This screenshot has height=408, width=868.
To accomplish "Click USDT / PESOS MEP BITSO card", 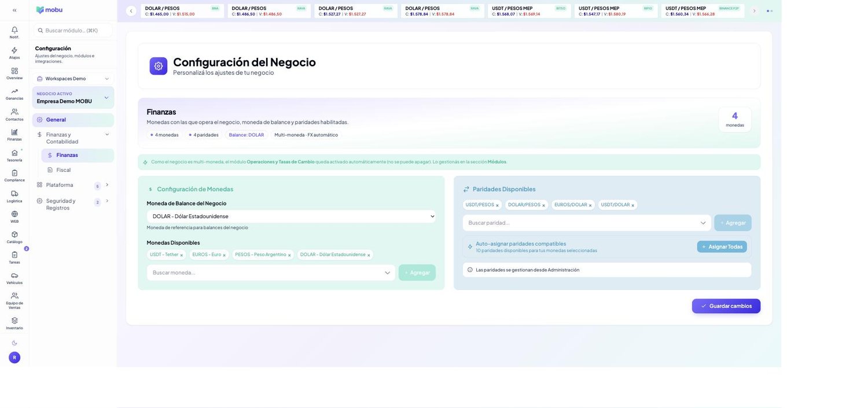I will click(529, 11).
